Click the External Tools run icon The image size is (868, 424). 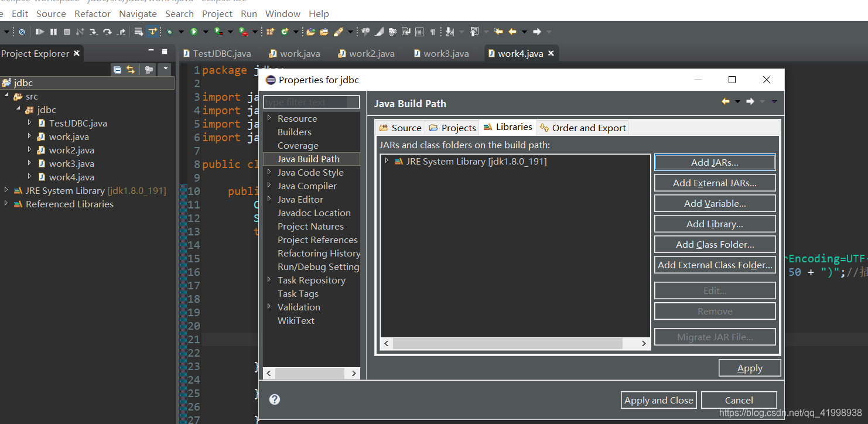pos(242,32)
